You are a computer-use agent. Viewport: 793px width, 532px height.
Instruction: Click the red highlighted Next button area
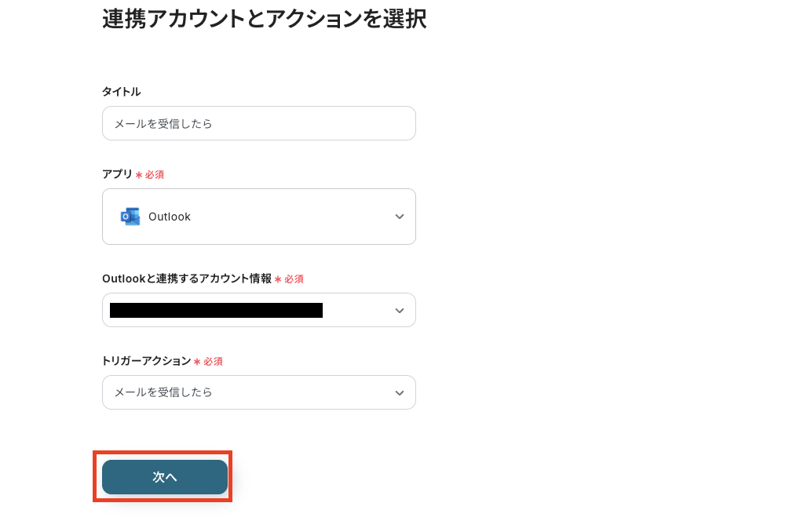point(163,476)
